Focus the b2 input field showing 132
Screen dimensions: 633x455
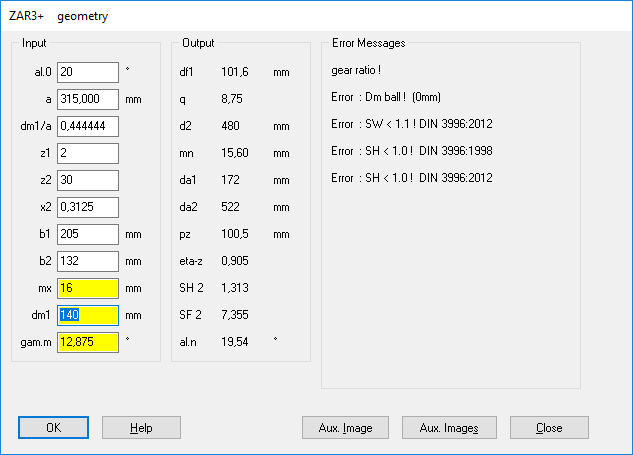coord(88,261)
